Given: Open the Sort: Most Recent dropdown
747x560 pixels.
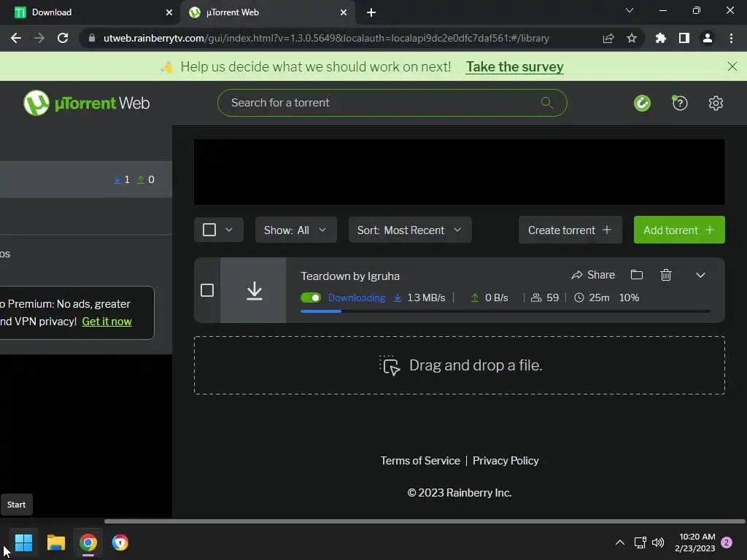Looking at the screenshot, I should (410, 230).
